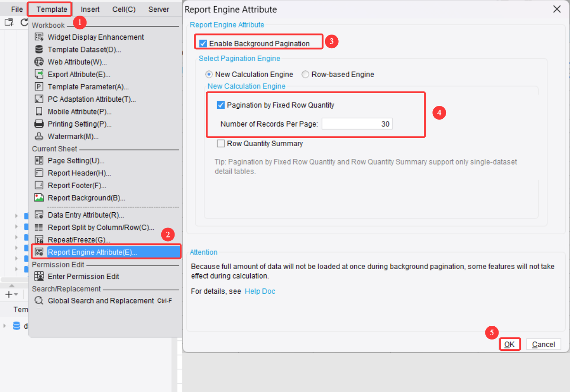Viewport: 570px width, 392px height.
Task: Click the Mobile Attribute phone icon
Action: (39, 112)
